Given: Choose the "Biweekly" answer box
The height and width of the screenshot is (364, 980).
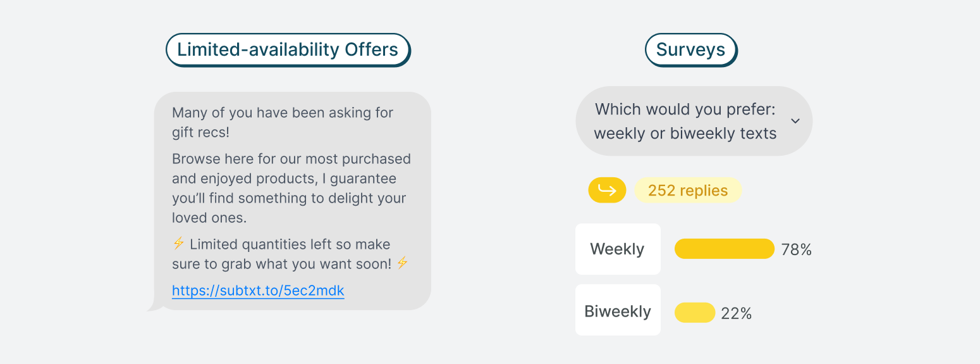Looking at the screenshot, I should (618, 310).
